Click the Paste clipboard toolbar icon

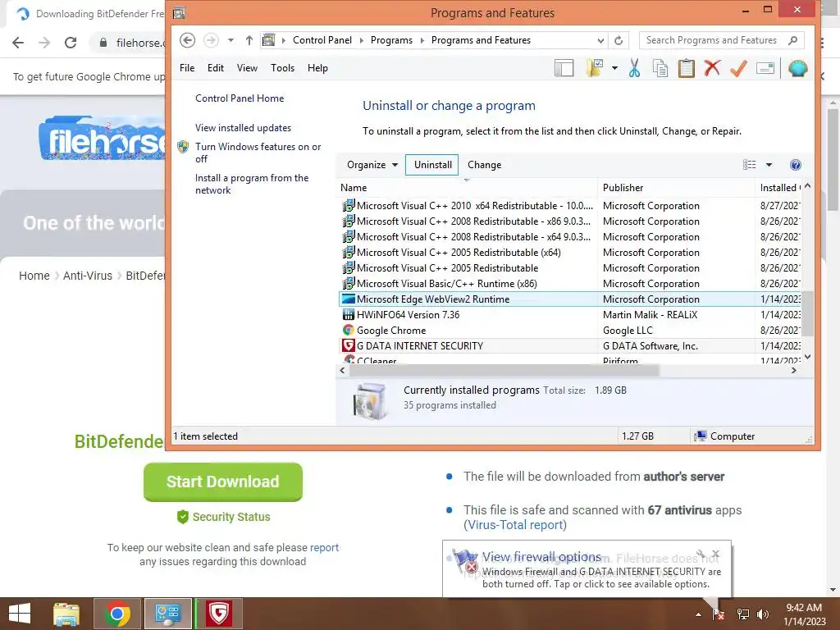[686, 68]
